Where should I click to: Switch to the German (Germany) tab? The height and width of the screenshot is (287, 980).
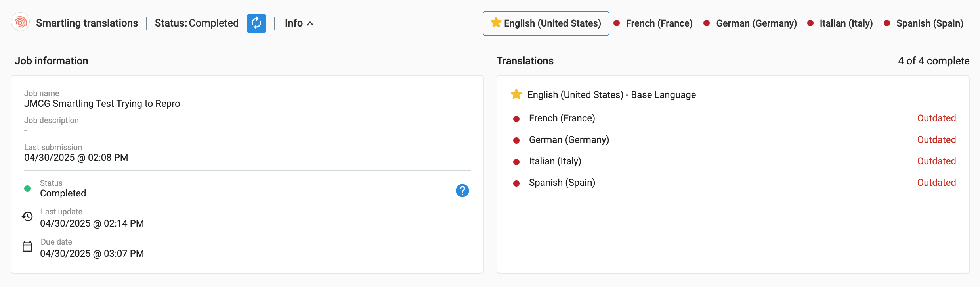click(x=750, y=23)
